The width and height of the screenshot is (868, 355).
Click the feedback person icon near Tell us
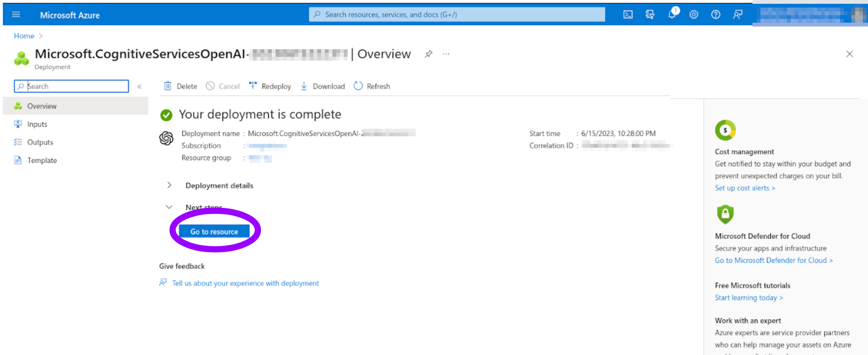[x=163, y=283]
